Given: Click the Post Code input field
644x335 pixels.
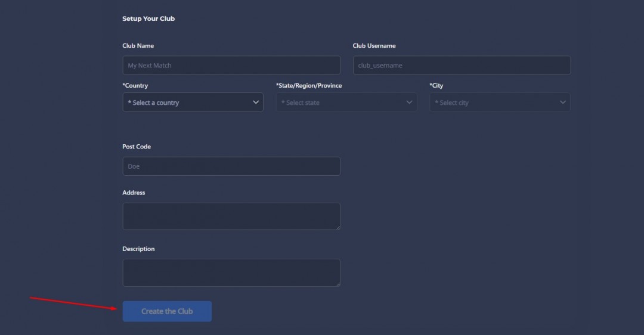Looking at the screenshot, I should tap(231, 166).
